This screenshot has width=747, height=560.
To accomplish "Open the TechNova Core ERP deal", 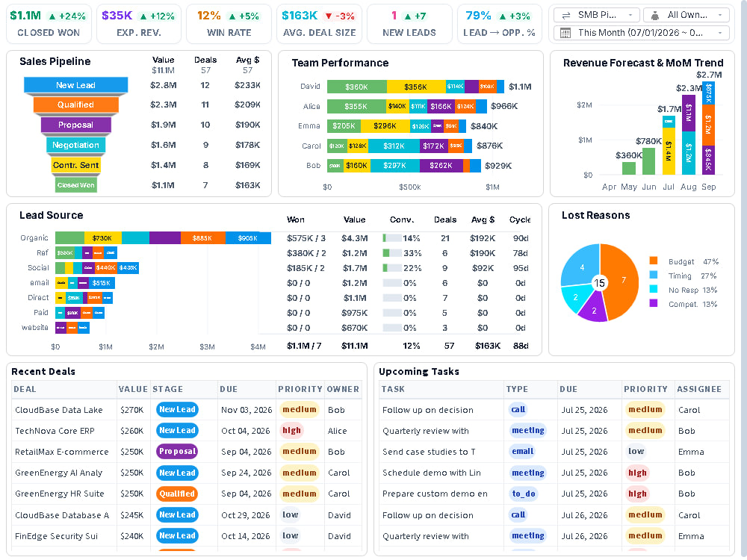I will [55, 431].
